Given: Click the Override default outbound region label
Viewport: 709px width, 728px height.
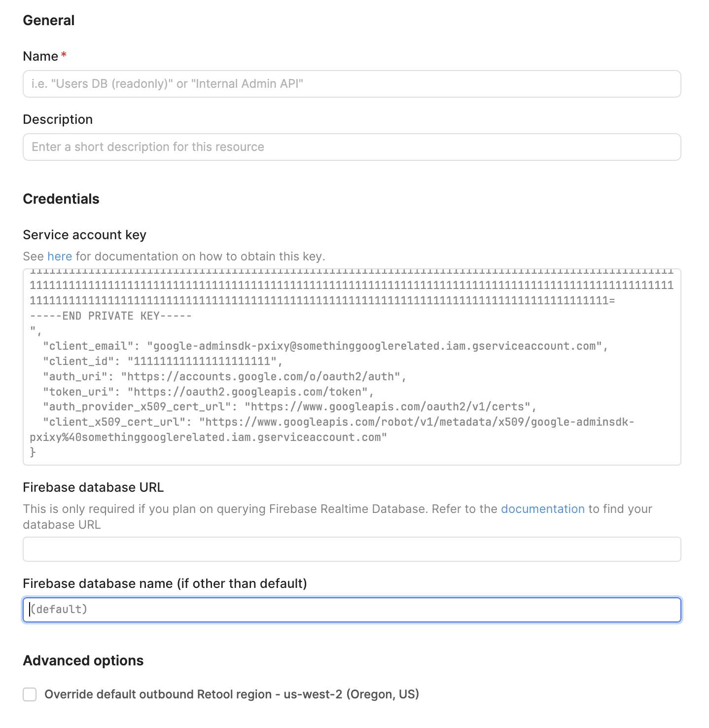Looking at the screenshot, I should tap(232, 694).
